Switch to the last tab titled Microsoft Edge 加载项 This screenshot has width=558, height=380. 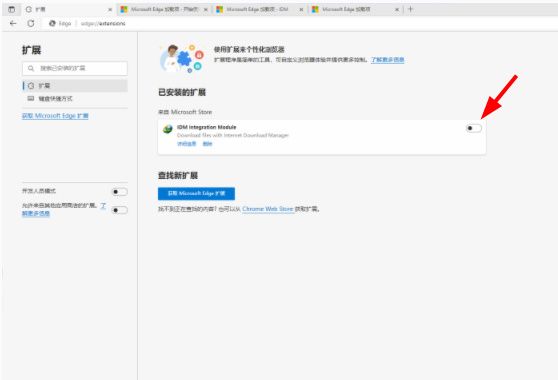pyautogui.click(x=355, y=10)
